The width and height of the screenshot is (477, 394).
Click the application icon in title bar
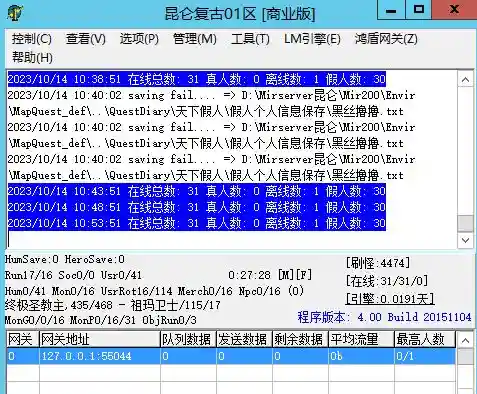coord(15,12)
